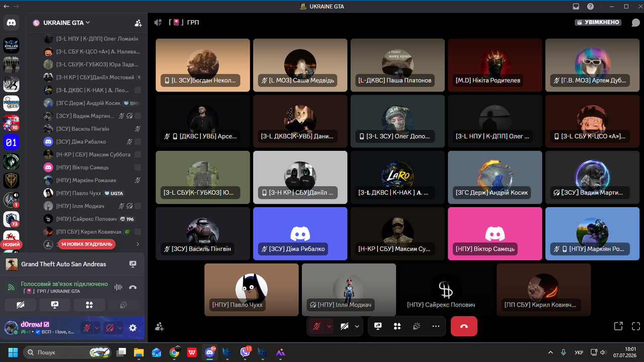Screen dimensions: 644x362
Task: Open microphone options arrow in call toolbar
Action: tap(329, 326)
